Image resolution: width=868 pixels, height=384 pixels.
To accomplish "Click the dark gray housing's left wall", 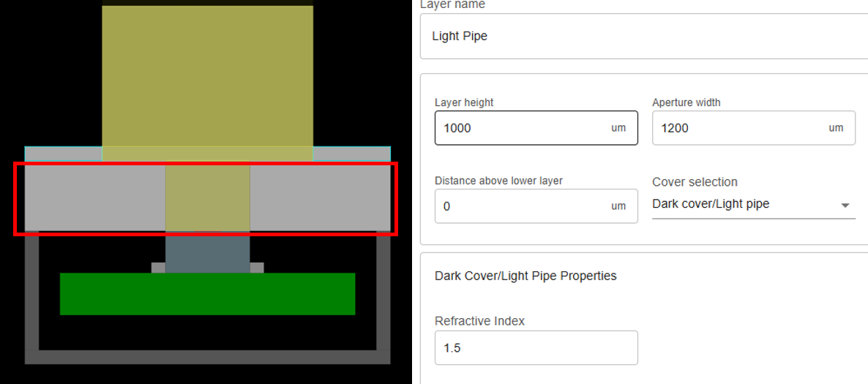I will click(x=31, y=293).
